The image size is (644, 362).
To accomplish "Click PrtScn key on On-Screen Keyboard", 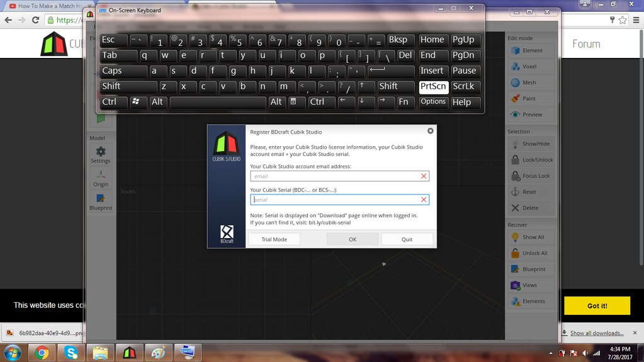I will coord(433,87).
